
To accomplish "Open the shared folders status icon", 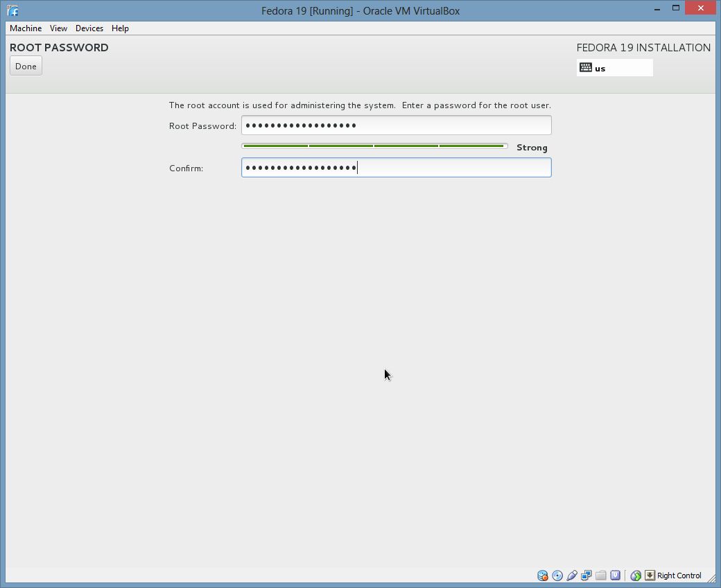I will (x=600, y=576).
